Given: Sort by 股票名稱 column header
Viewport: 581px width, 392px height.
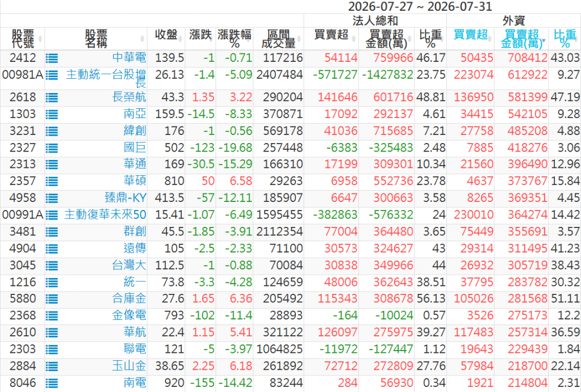Looking at the screenshot, I should click(96, 39).
